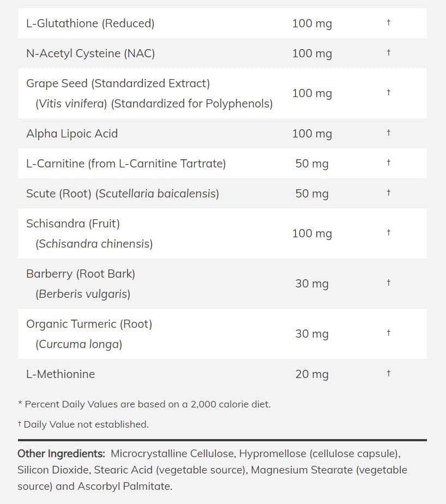The height and width of the screenshot is (504, 446).
Task: Click the Vitis vinifera italic text
Action: pyautogui.click(x=71, y=104)
